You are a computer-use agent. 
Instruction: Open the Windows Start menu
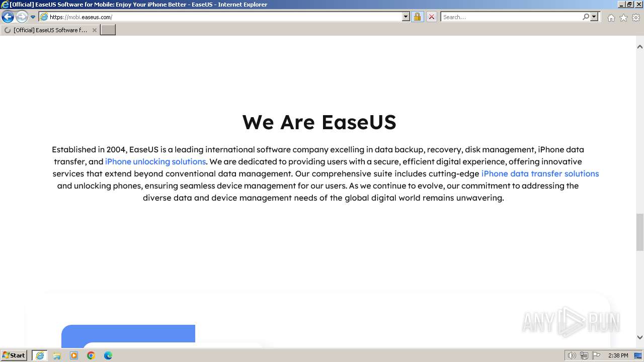(x=14, y=355)
